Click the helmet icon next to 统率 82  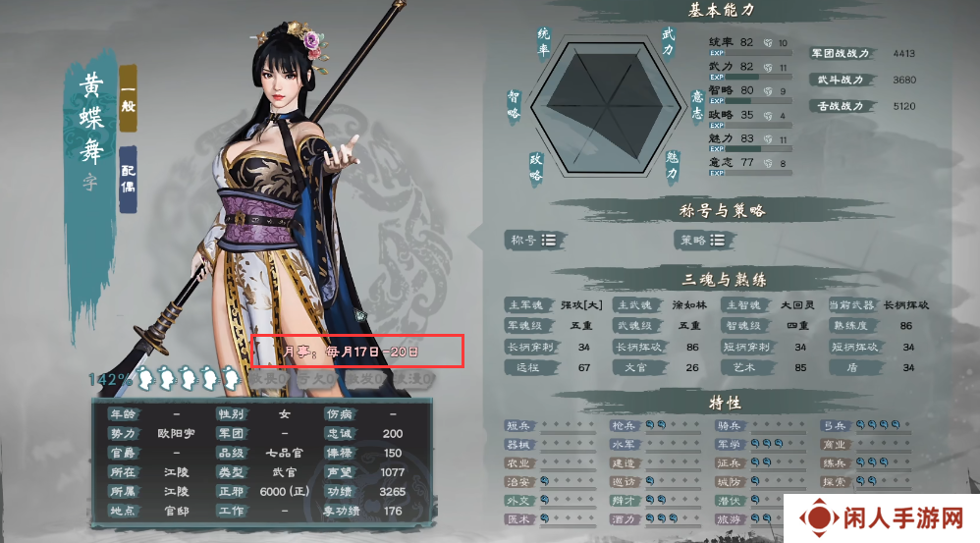point(768,43)
